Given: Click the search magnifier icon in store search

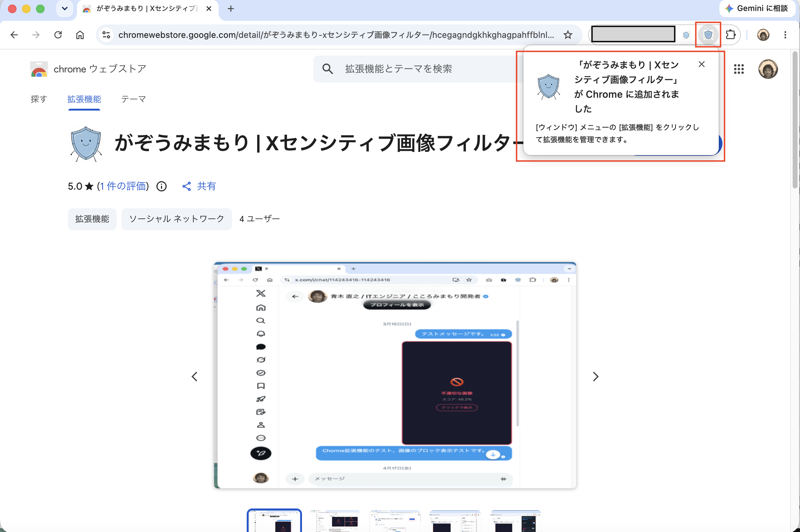Looking at the screenshot, I should click(327, 69).
